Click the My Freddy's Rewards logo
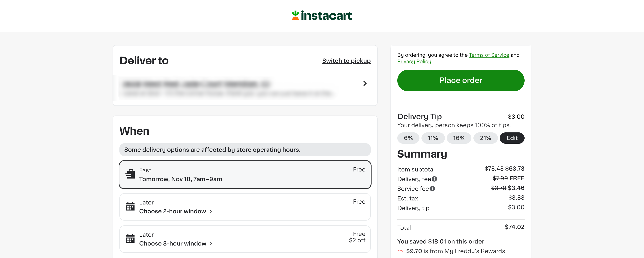This screenshot has height=258, width=644. point(401,251)
